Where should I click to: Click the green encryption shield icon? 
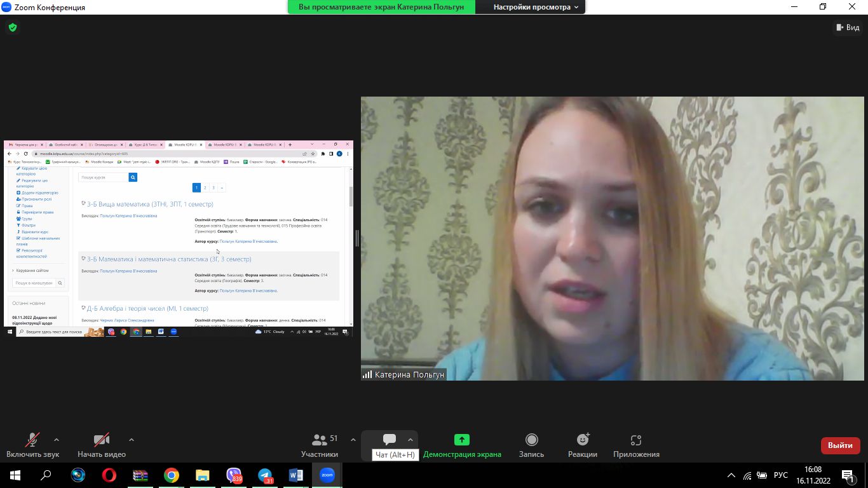12,27
